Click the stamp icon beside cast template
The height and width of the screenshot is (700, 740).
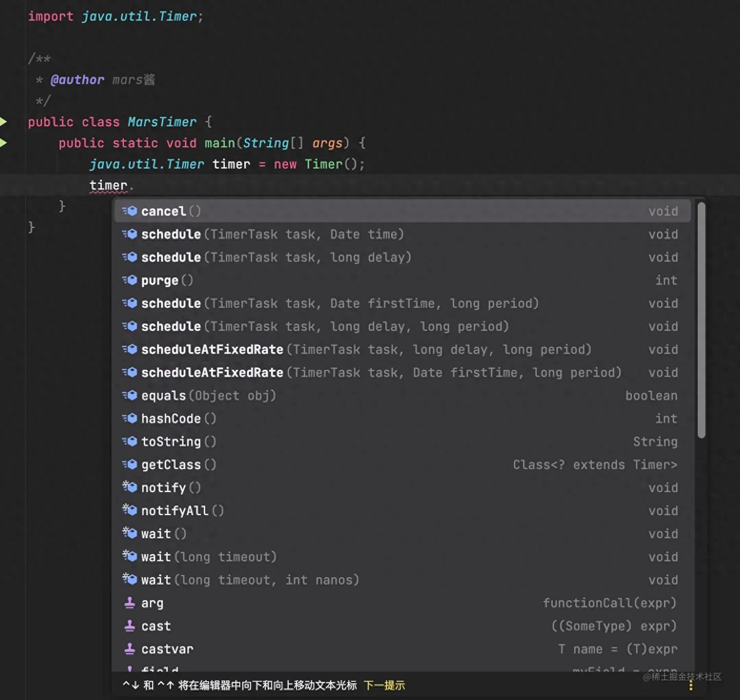[x=129, y=626]
